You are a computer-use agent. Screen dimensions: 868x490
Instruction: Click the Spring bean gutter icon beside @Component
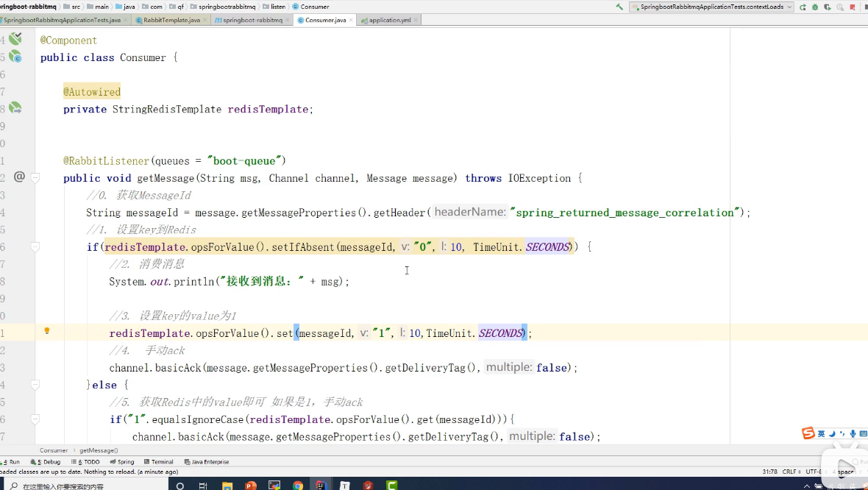coord(15,39)
